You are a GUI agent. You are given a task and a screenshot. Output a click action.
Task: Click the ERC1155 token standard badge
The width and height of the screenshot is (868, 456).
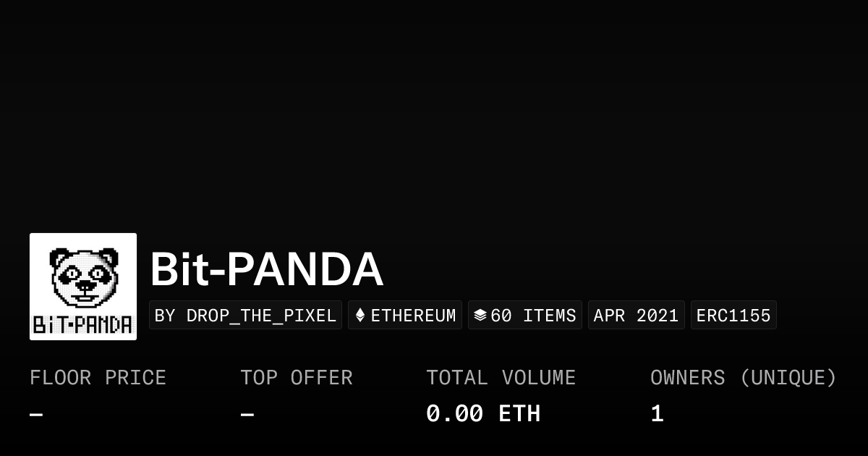[733, 316]
